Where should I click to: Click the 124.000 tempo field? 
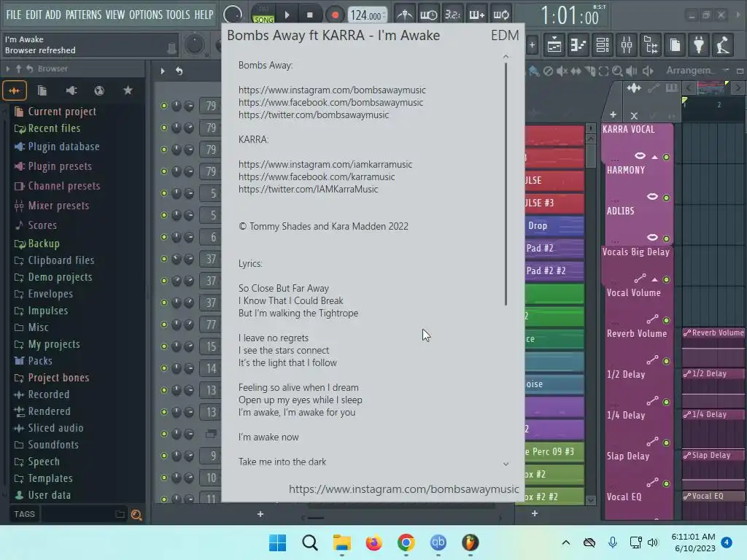point(366,15)
